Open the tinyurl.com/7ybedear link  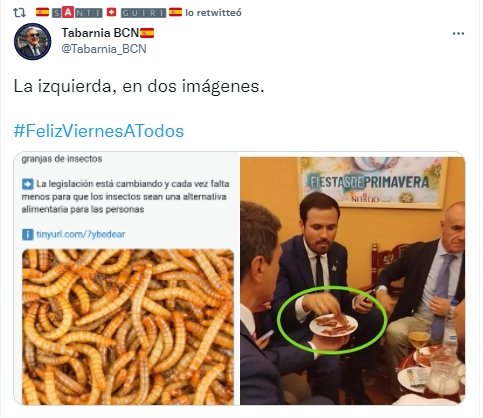tap(80, 234)
